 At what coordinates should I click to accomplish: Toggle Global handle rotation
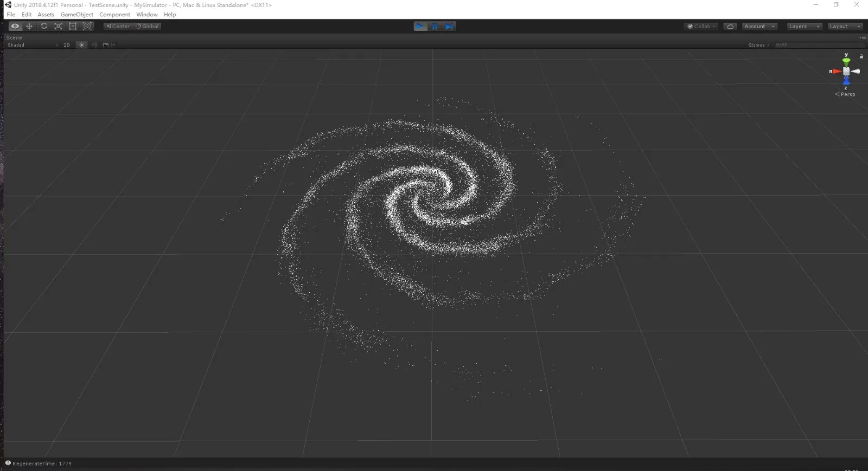(x=147, y=26)
